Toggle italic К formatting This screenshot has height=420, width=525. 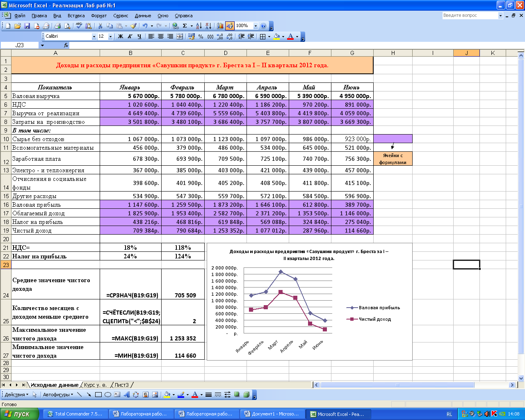click(x=130, y=37)
